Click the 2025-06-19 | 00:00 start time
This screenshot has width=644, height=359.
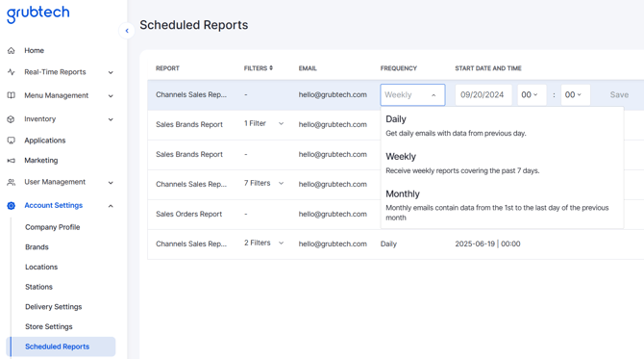coord(487,244)
